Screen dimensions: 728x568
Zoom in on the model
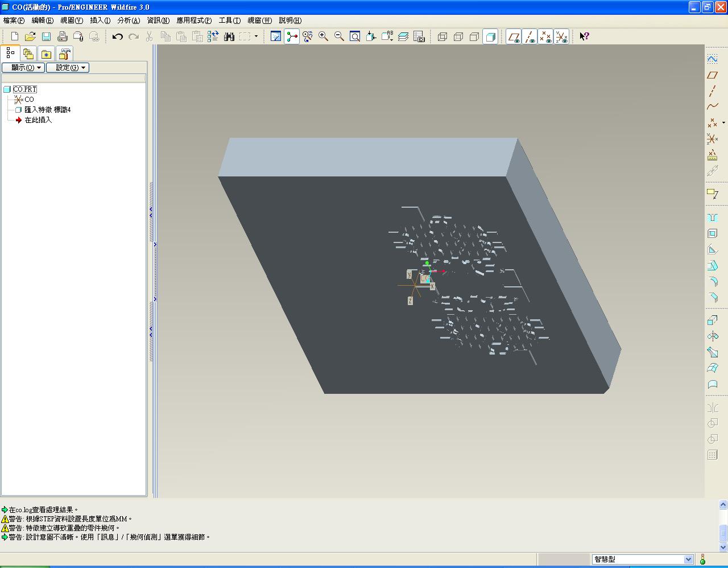(323, 36)
